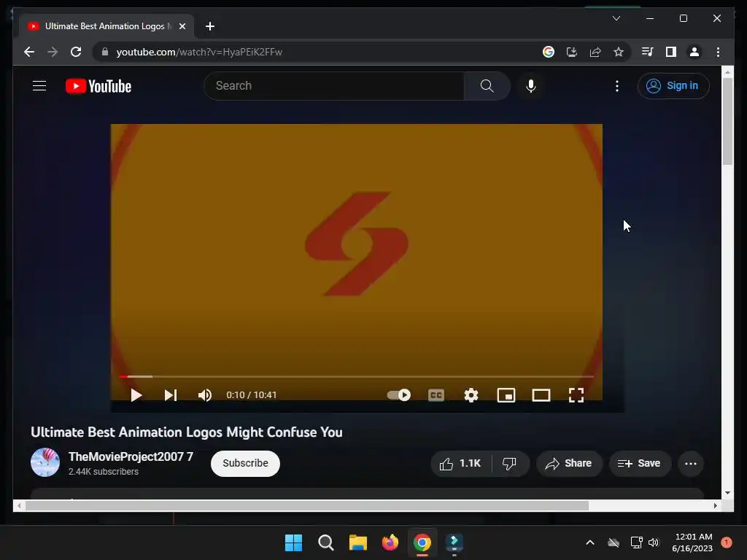
Task: Open more actions ellipsis below video
Action: pyautogui.click(x=690, y=463)
